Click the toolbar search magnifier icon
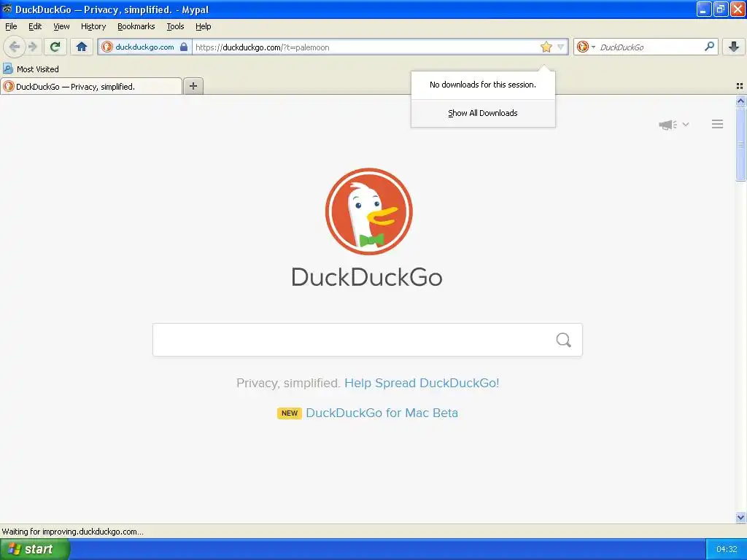The image size is (747, 560). (709, 46)
